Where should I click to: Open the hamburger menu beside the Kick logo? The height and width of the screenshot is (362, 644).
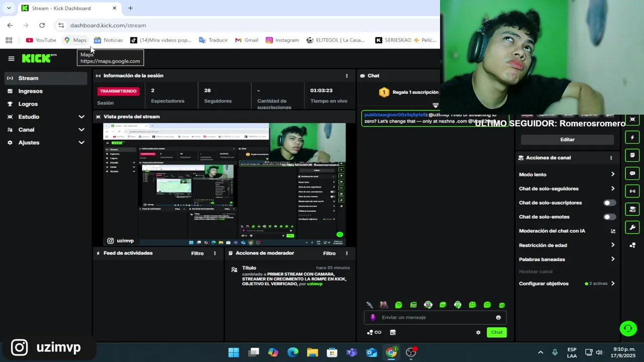(11, 58)
